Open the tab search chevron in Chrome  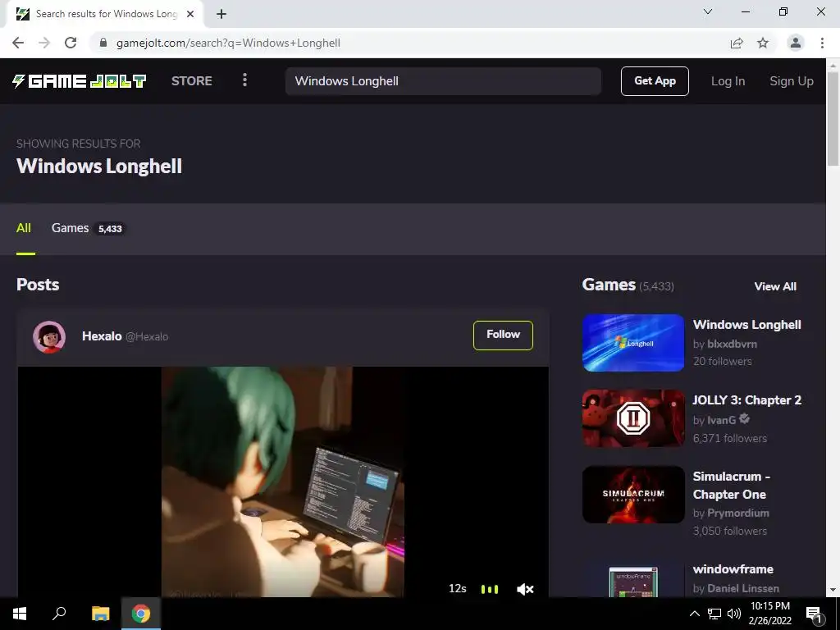coord(708,11)
